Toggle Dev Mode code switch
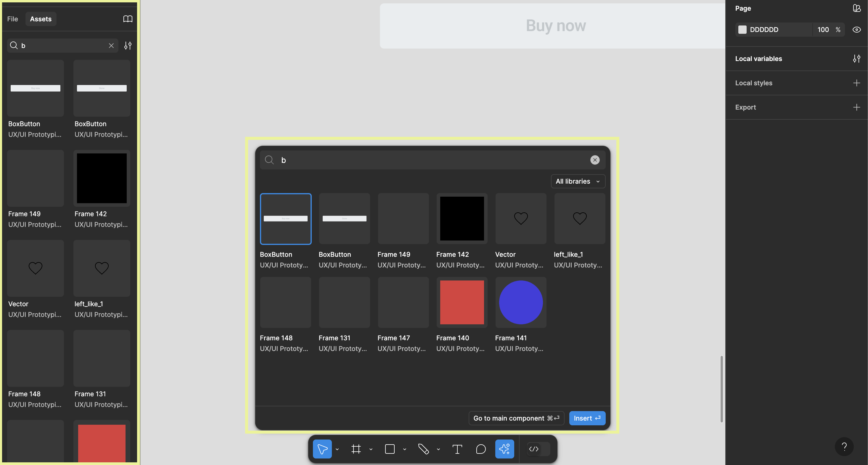The width and height of the screenshot is (868, 465). click(538, 449)
